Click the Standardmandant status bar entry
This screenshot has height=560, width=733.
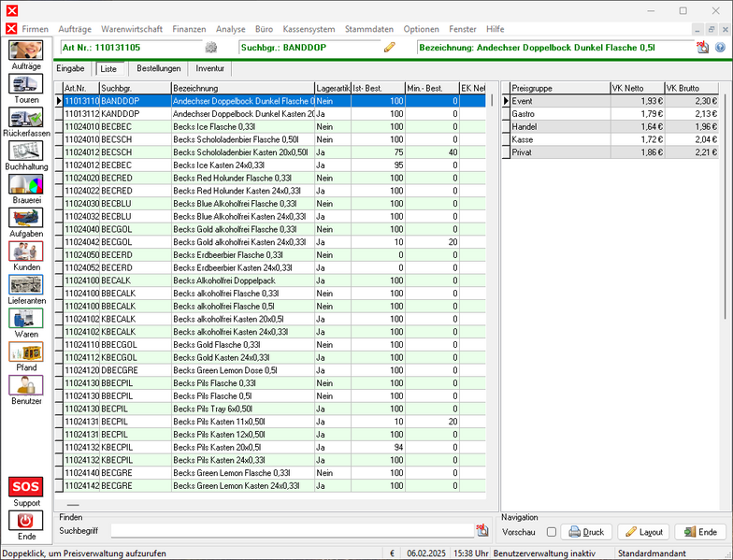[652, 553]
